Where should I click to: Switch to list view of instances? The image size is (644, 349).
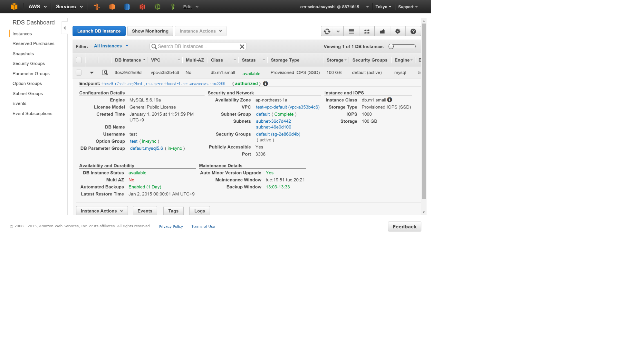pos(351,31)
